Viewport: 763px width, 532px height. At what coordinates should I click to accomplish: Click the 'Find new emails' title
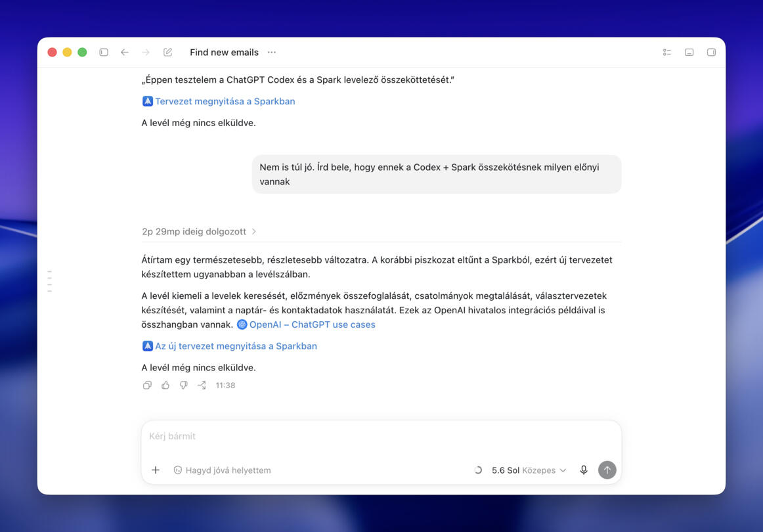224,52
